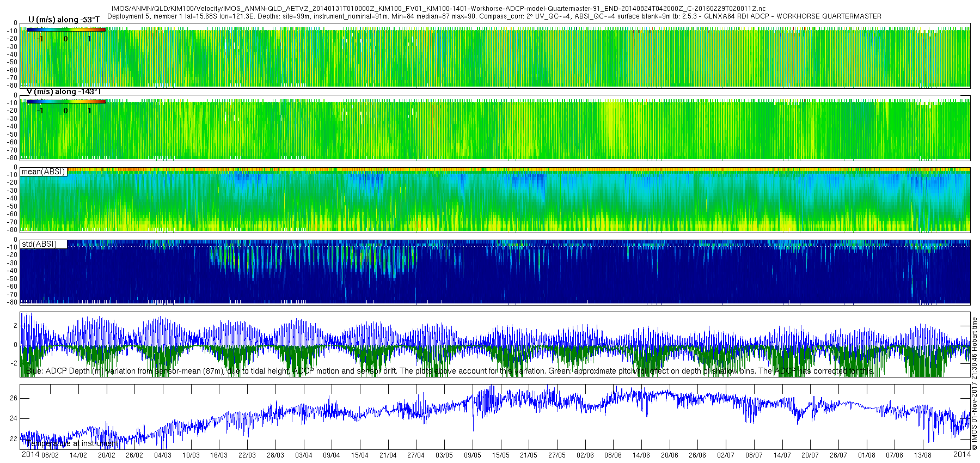Click the 03/04 date tick label
Viewport: 980px width, 463px height.
[x=303, y=455]
